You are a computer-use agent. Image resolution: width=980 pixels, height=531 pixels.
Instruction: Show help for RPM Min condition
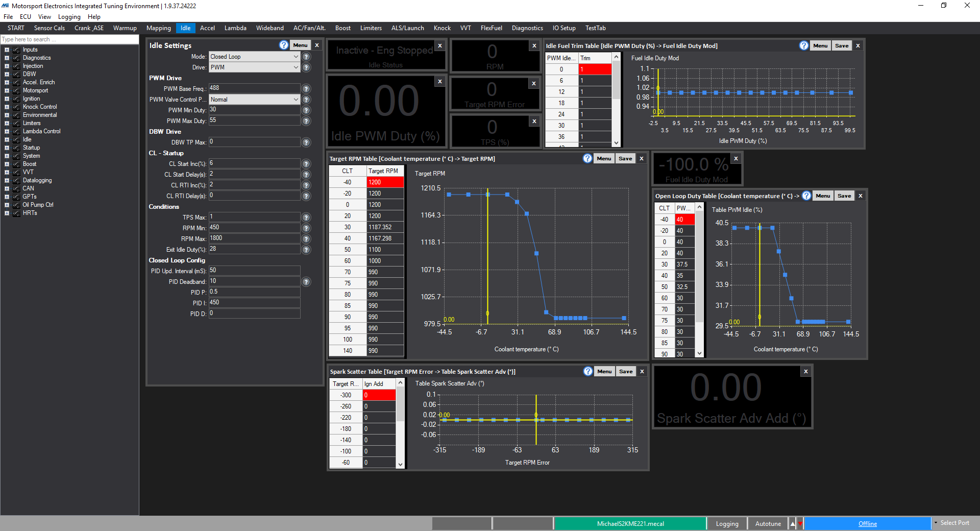pos(306,228)
